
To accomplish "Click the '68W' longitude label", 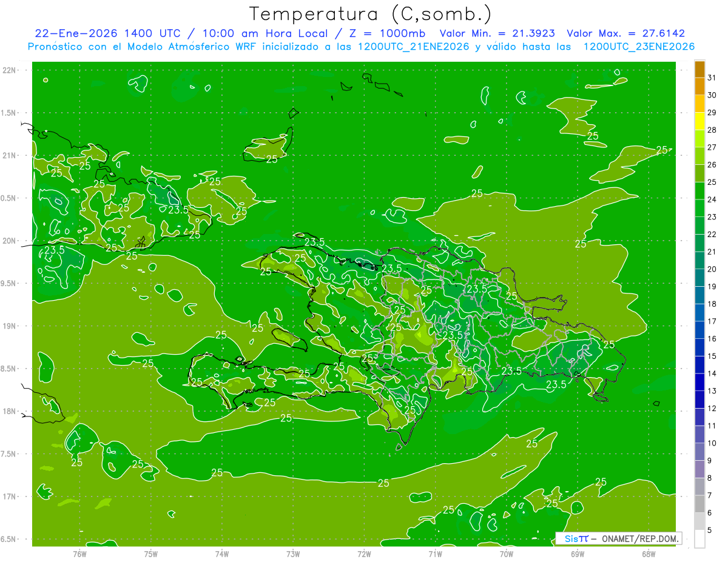I will 649,554.
